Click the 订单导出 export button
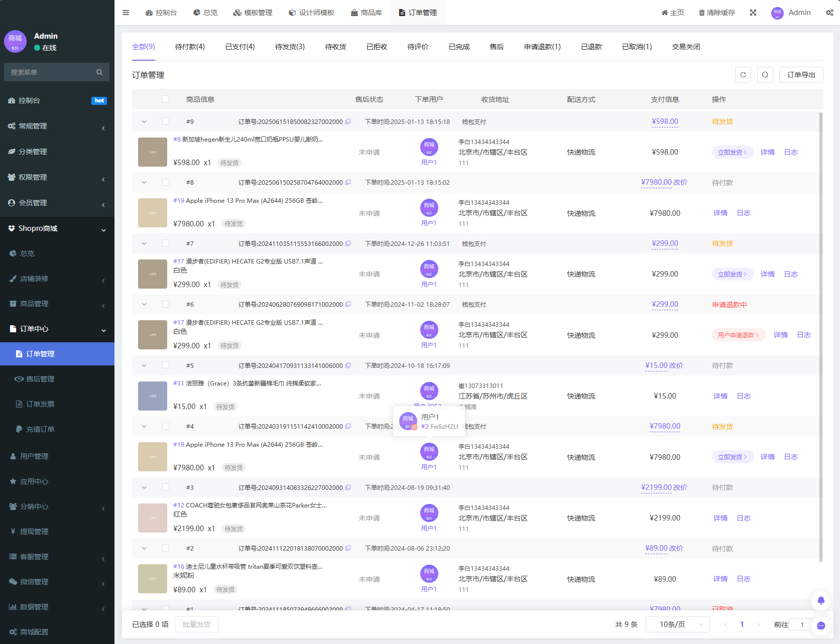This screenshot has width=840, height=644. (x=801, y=74)
